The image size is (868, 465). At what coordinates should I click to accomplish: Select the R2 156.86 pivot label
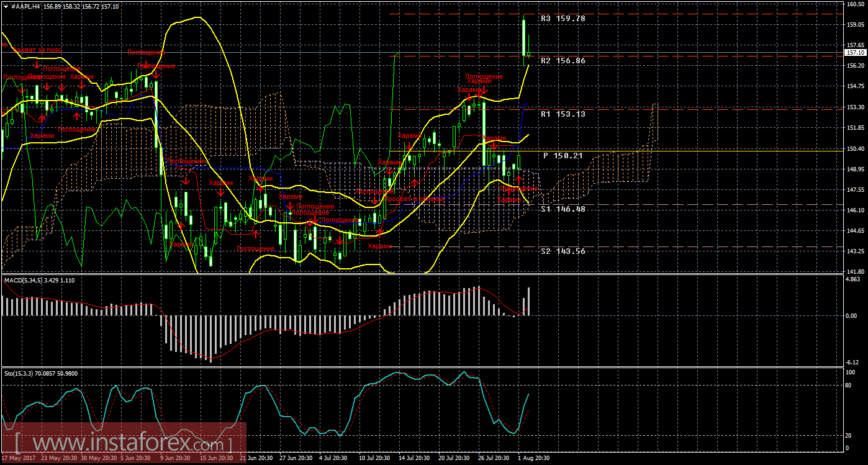point(563,61)
